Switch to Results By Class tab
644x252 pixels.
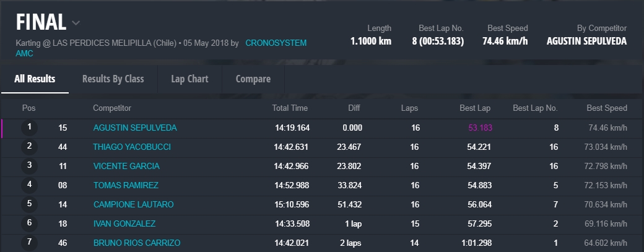pyautogui.click(x=113, y=79)
